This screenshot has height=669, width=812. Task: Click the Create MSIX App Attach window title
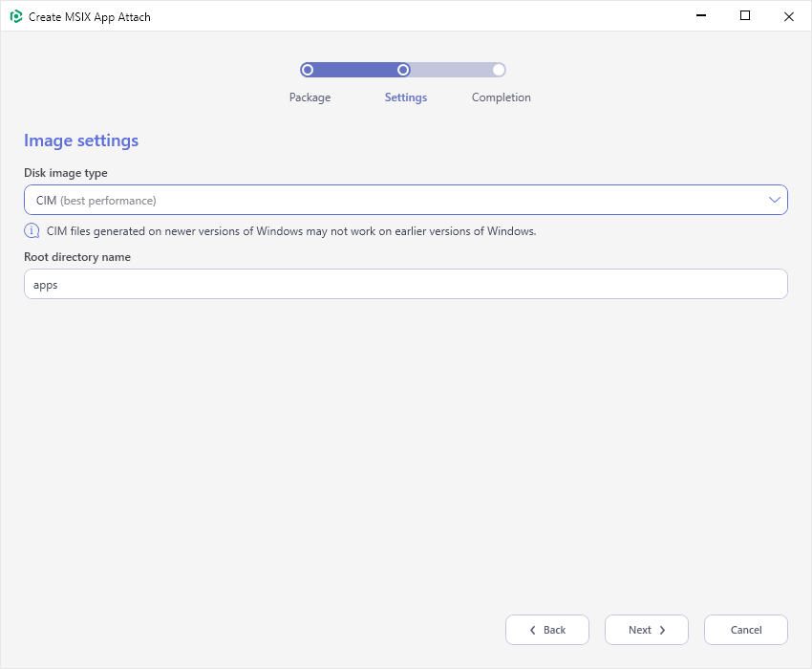click(90, 17)
